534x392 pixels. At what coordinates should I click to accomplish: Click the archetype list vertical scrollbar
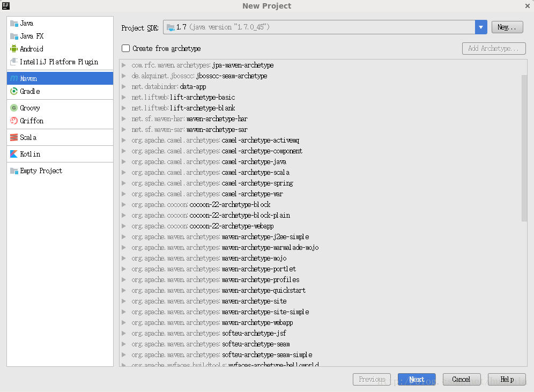pyautogui.click(x=524, y=148)
